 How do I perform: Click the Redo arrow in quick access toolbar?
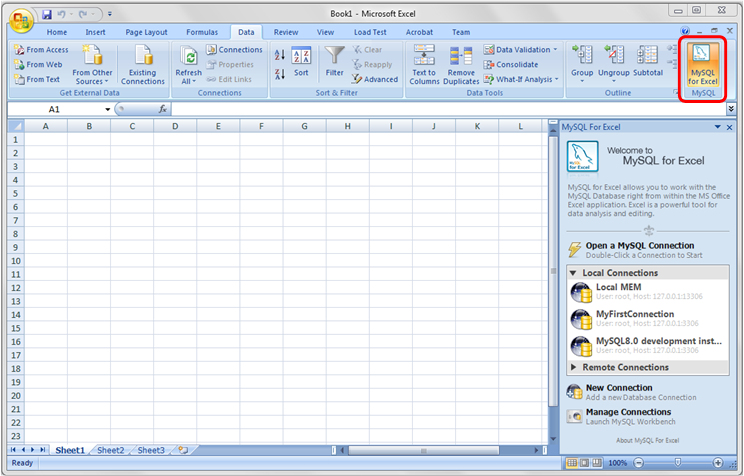pos(83,14)
